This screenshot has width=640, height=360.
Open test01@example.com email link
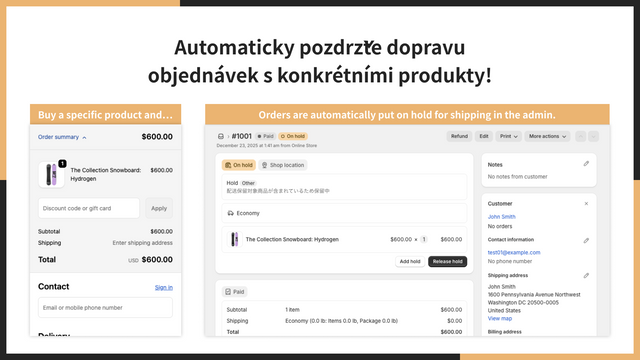pyautogui.click(x=514, y=253)
